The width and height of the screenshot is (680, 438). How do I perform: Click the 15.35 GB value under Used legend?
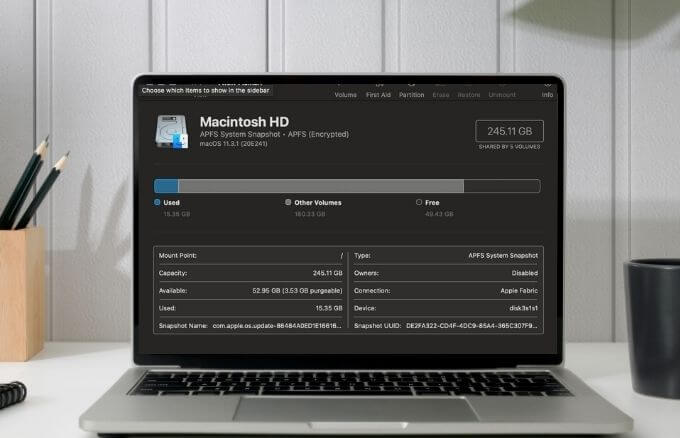[x=177, y=214]
